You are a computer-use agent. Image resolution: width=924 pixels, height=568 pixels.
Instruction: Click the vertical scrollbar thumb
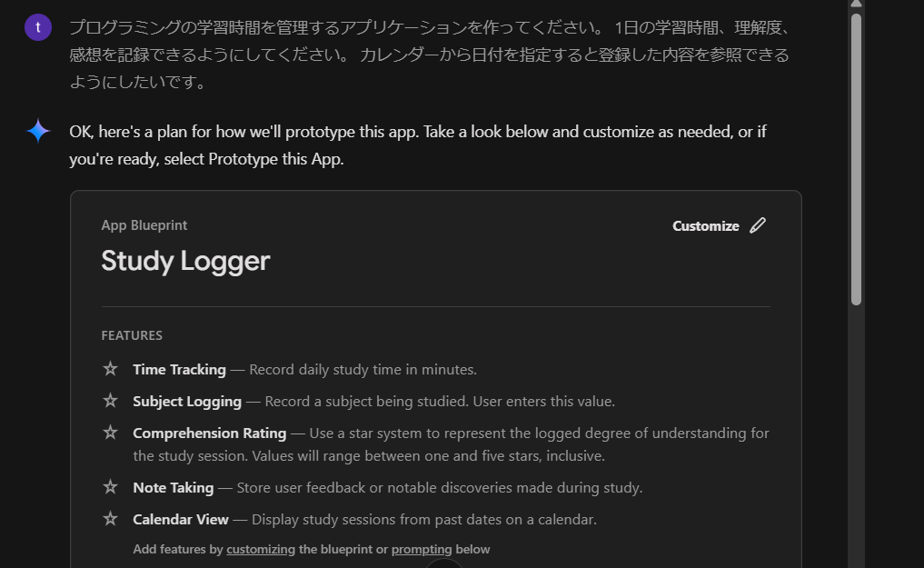pos(856,159)
